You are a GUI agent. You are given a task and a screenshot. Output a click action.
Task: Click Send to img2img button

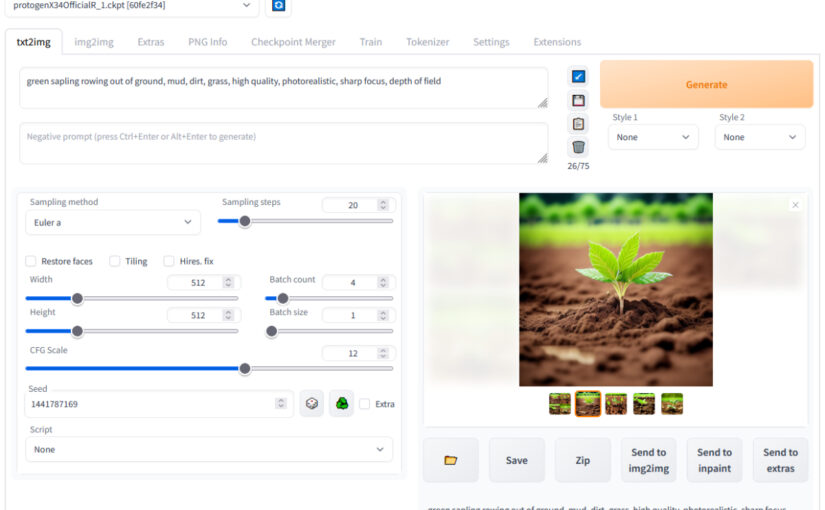[x=649, y=460]
